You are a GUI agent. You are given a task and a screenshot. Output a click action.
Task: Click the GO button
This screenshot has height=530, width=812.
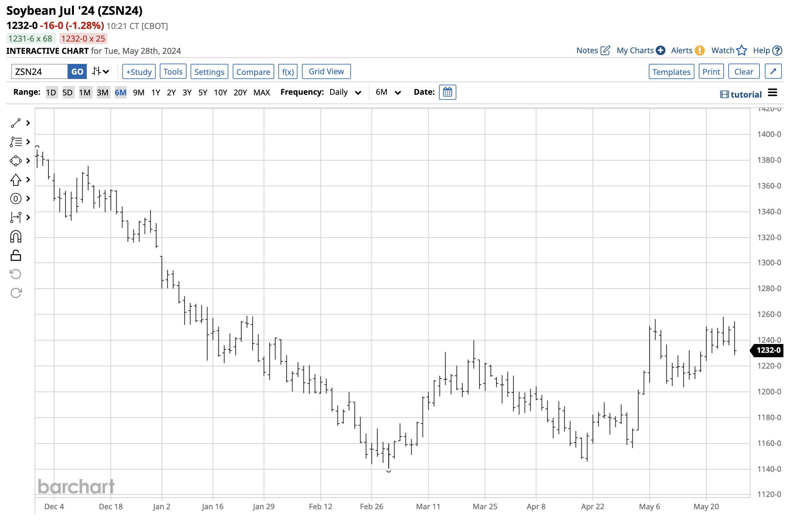coord(77,72)
